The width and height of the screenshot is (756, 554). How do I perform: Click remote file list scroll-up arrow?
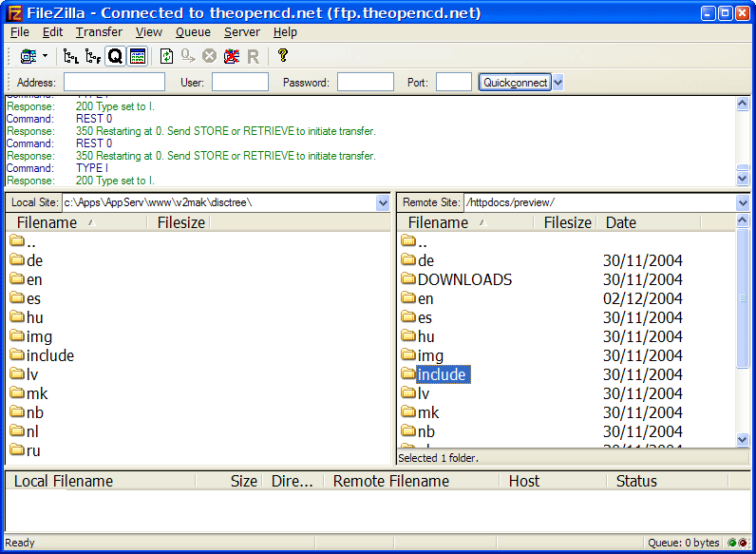coord(743,221)
